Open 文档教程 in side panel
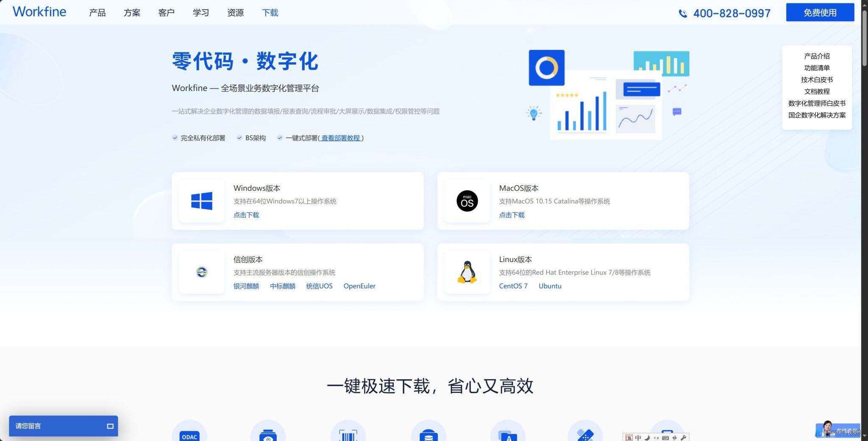The image size is (868, 441). coord(817,92)
